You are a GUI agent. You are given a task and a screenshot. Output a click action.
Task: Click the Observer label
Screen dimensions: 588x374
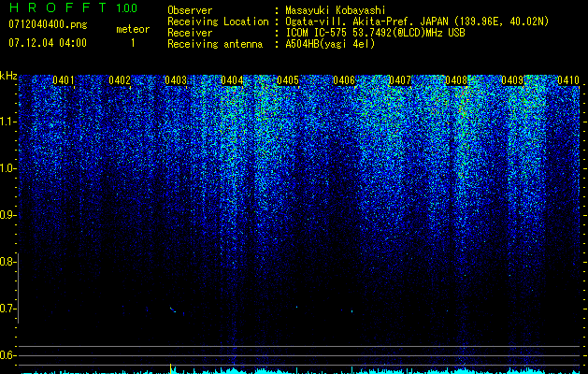tap(190, 10)
